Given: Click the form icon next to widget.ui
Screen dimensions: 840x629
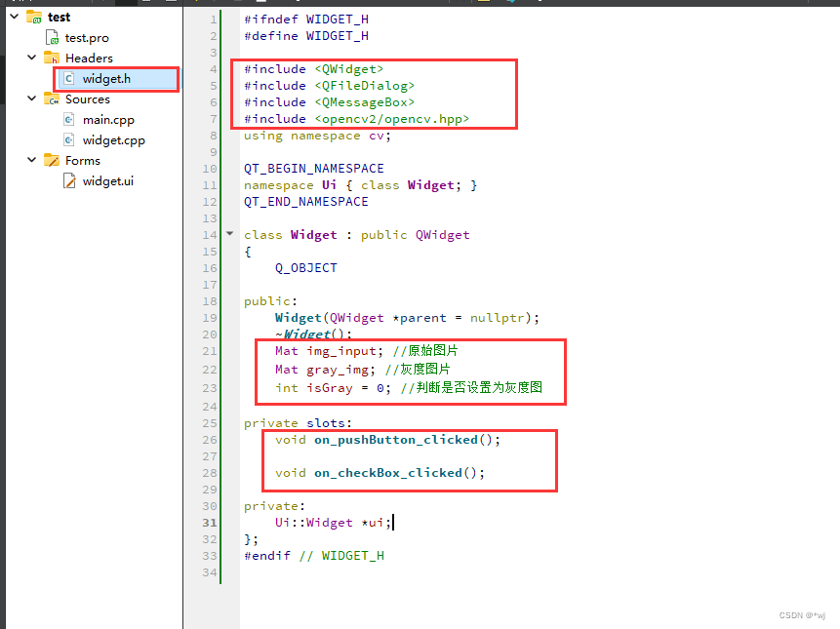Looking at the screenshot, I should 69,180.
